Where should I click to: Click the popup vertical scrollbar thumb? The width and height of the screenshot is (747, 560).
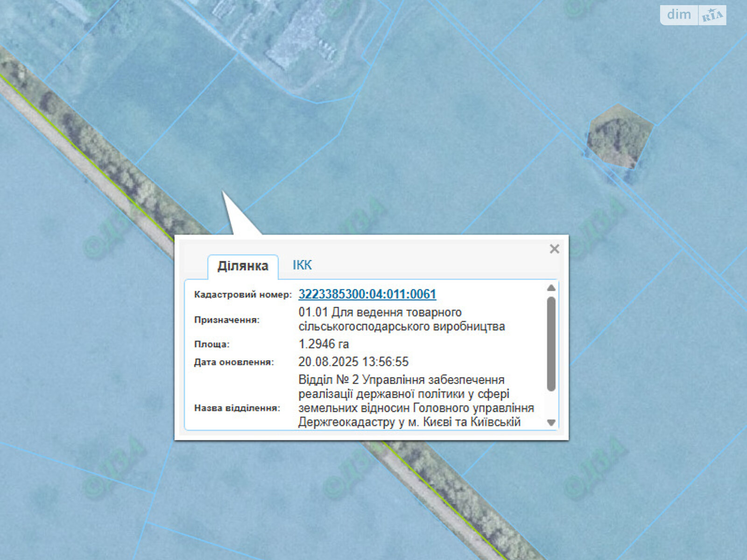pyautogui.click(x=551, y=343)
